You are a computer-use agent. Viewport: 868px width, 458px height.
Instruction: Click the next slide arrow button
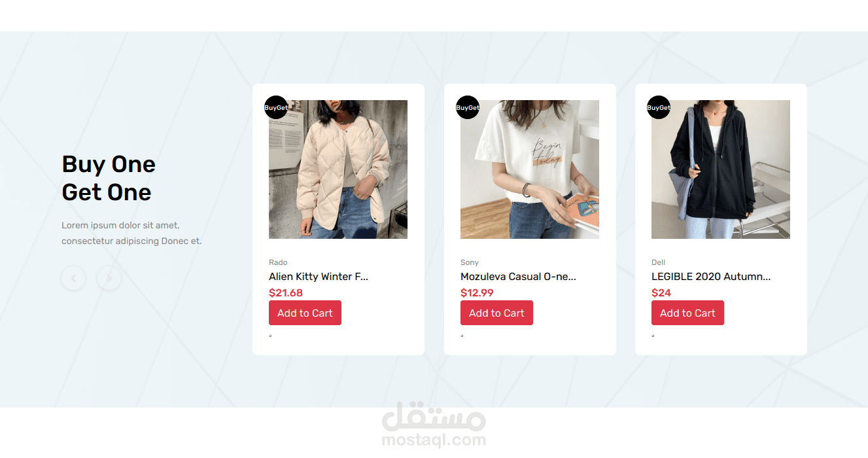pos(109,279)
